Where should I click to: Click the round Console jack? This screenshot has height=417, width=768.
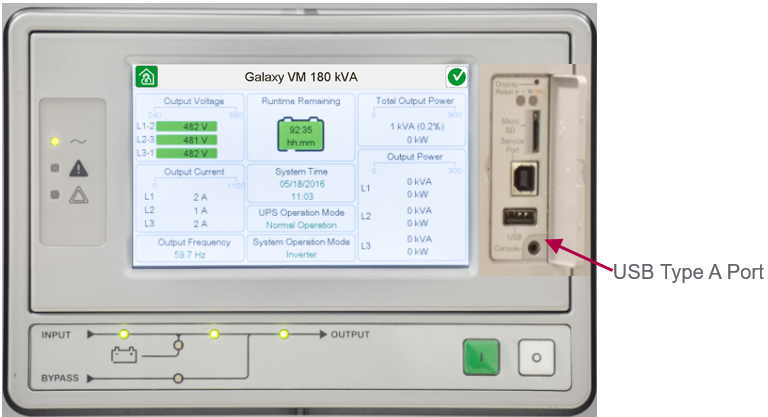[x=534, y=247]
